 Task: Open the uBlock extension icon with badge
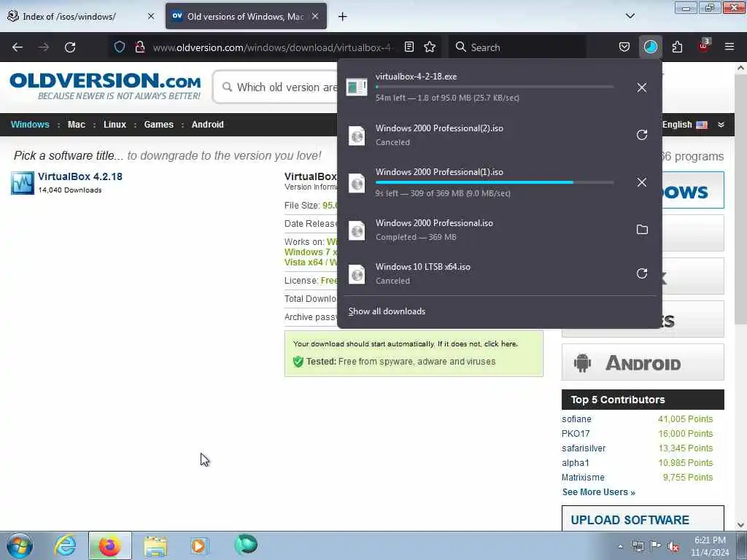click(x=704, y=46)
